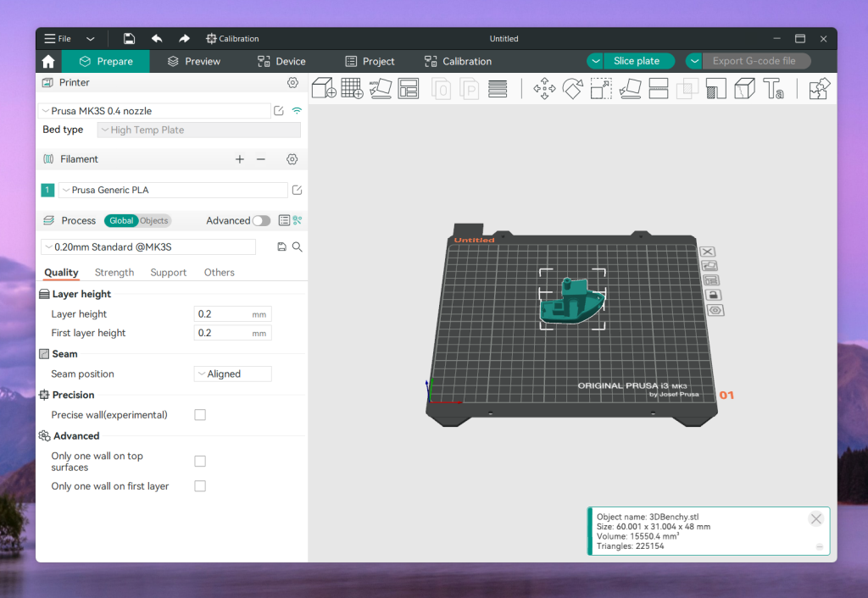
Task: Expand the Prusa Generic PLA filament dropdown
Action: (x=174, y=190)
